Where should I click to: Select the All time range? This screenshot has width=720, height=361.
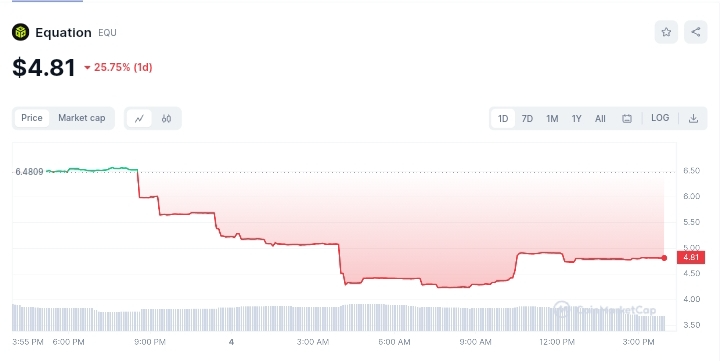click(600, 118)
